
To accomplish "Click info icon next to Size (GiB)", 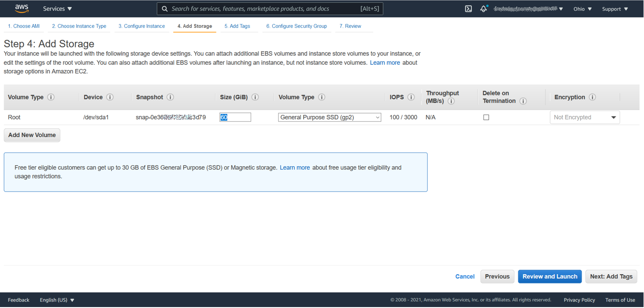I will [255, 97].
